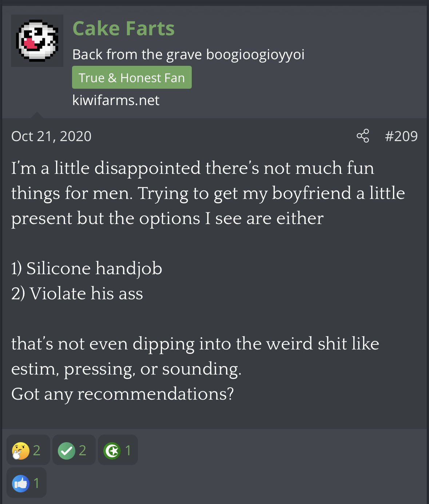Share this post using the share icon
Viewport: 429px width, 504px height.
tap(363, 136)
